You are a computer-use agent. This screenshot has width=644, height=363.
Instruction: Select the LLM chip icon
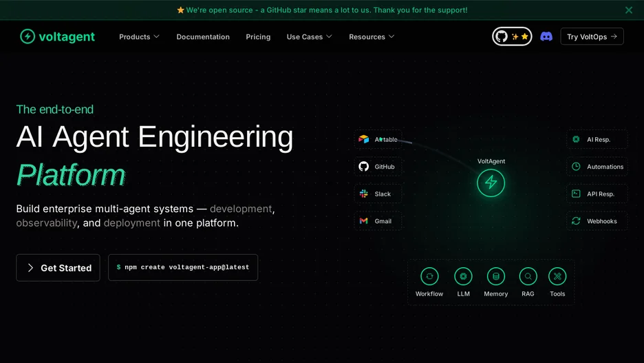point(463,276)
